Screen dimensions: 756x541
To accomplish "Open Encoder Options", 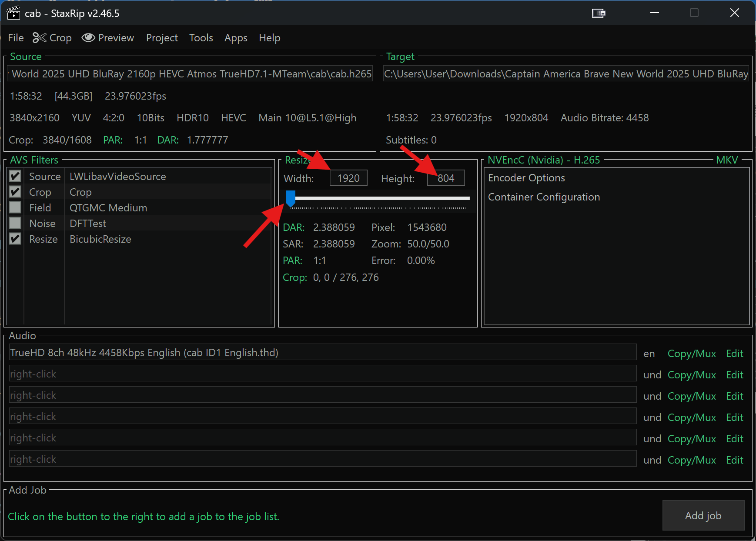I will (526, 178).
